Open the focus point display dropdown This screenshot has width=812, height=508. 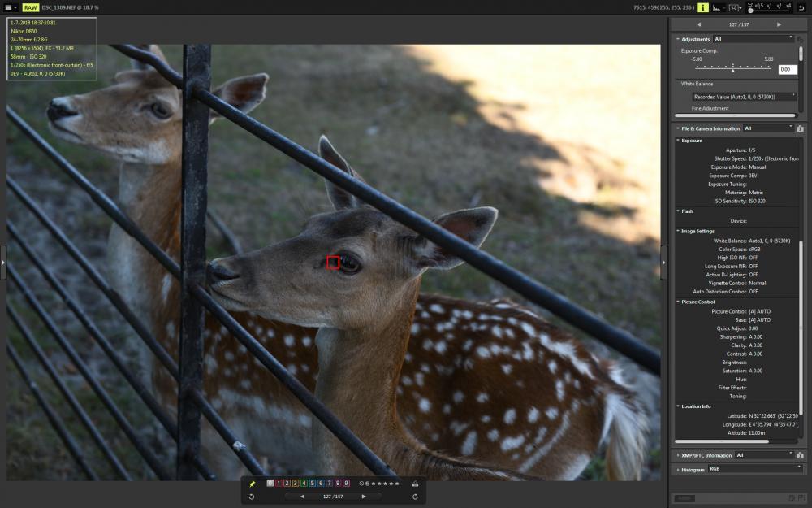[x=735, y=7]
